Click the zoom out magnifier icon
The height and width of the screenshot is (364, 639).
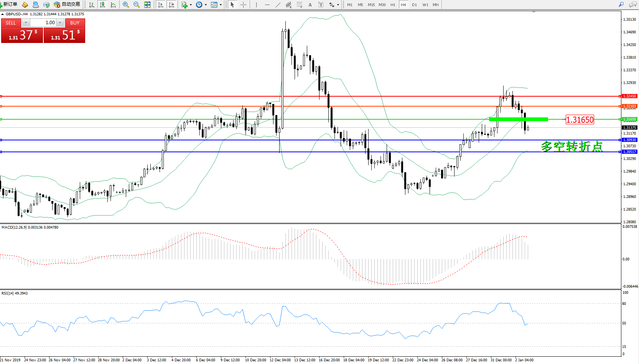point(136,5)
